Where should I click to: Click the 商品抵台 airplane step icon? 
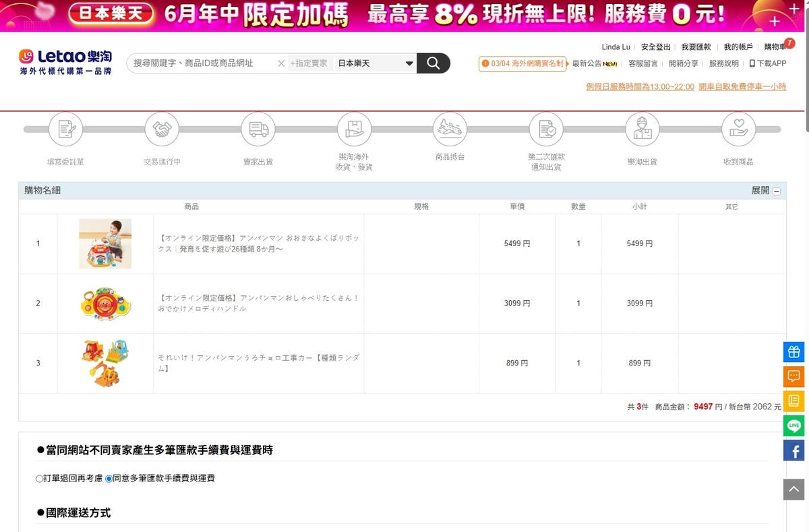(450, 129)
